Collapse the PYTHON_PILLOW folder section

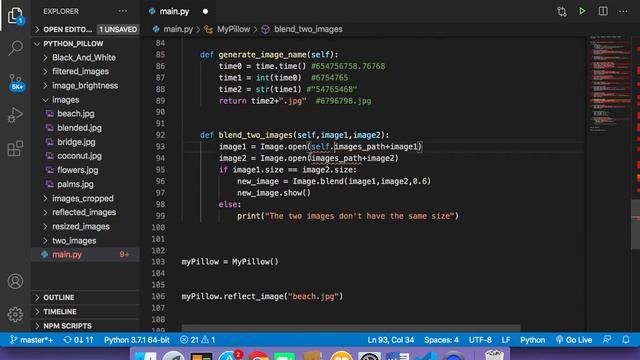tap(86, 44)
